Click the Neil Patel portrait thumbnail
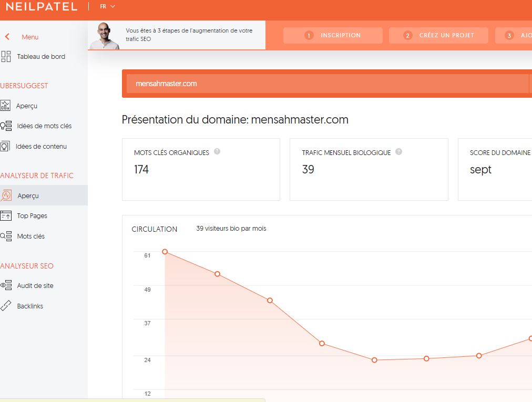Image resolution: width=532 pixels, height=402 pixels. (x=104, y=36)
